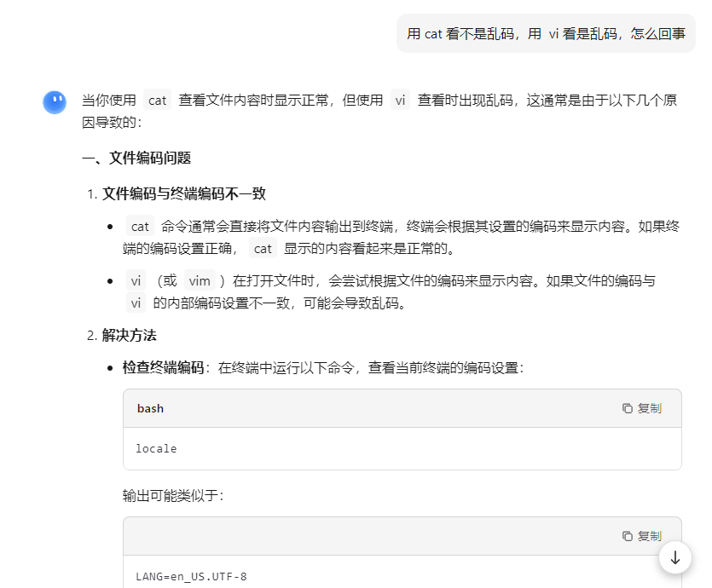This screenshot has width=712, height=588.
Task: Copy the LANG output code block
Action: 642,536
